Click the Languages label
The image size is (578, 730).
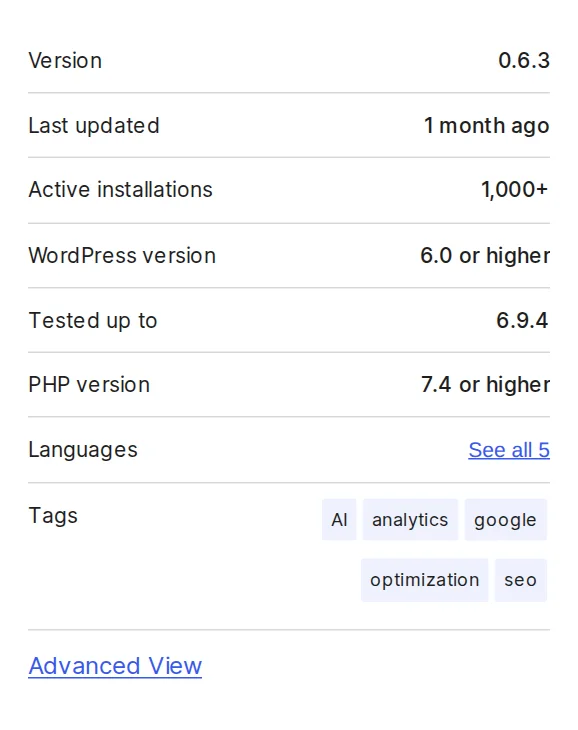[83, 450]
